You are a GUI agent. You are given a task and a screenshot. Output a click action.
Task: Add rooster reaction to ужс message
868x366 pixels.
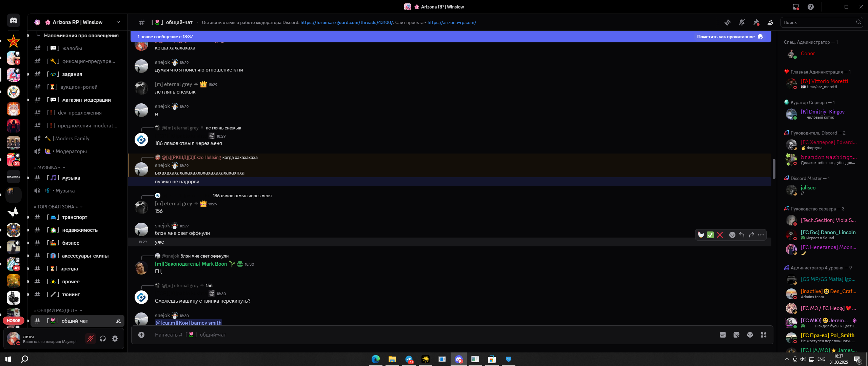(x=701, y=235)
